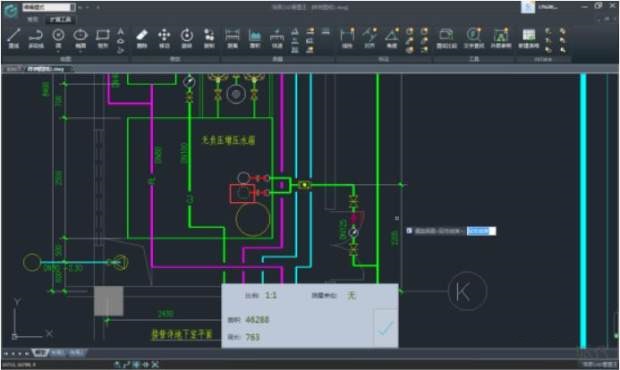Select the Move tool with four arrows

click(x=164, y=38)
